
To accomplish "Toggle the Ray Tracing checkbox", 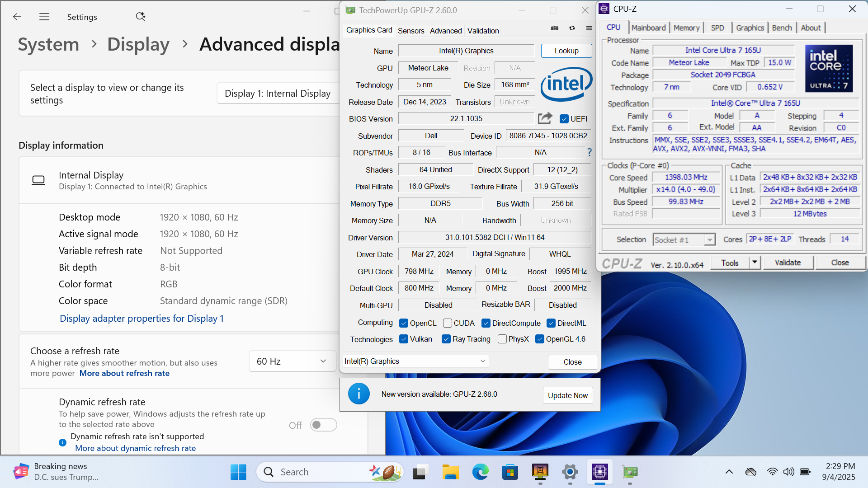I will [x=446, y=339].
